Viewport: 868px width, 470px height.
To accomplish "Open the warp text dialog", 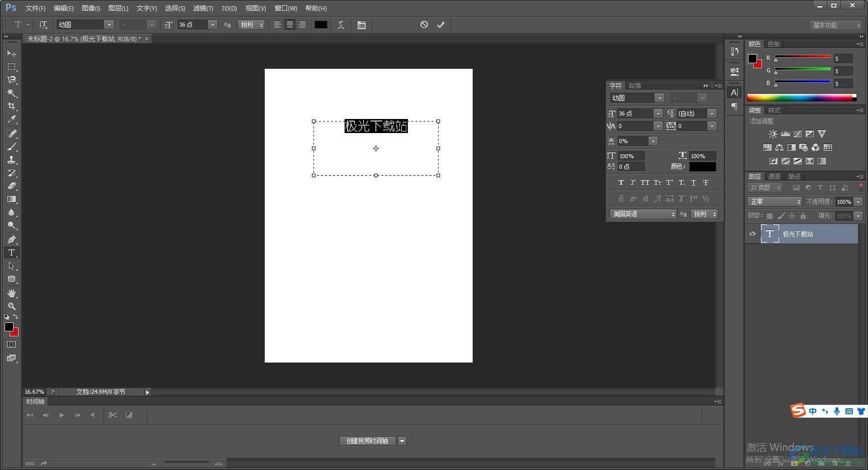I will (x=341, y=25).
